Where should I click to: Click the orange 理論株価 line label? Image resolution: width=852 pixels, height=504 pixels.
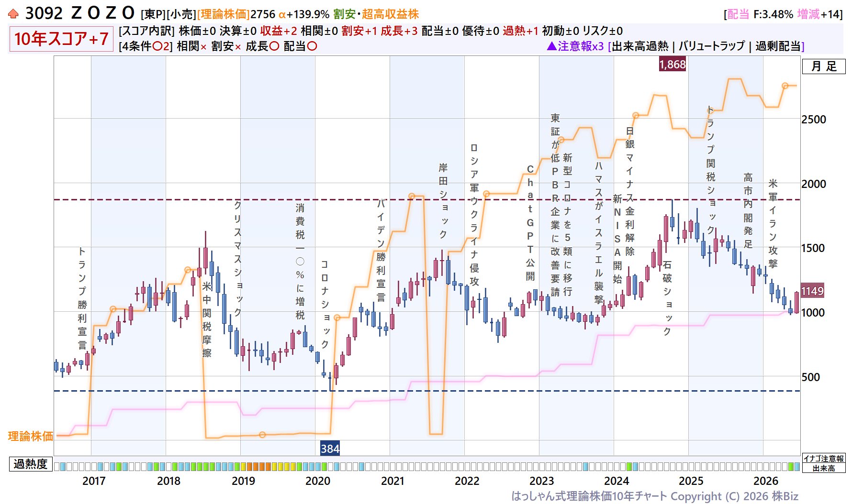(x=31, y=436)
